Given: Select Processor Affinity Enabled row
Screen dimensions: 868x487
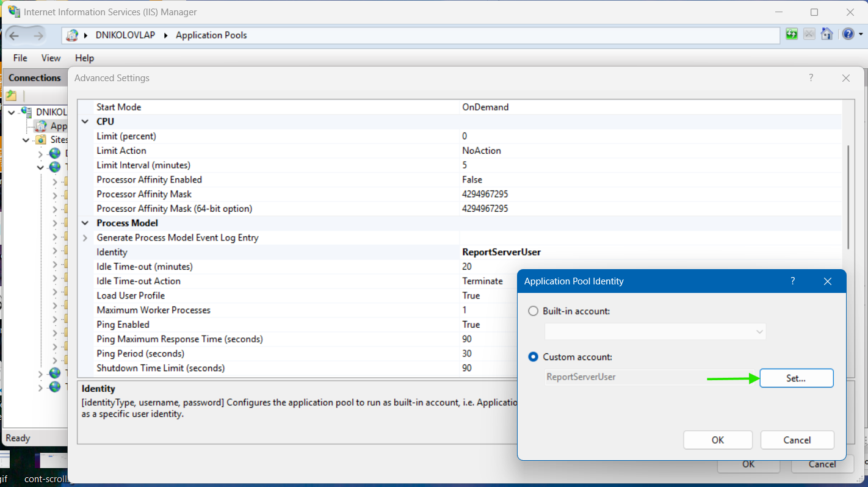Looking at the screenshot, I should coord(461,180).
